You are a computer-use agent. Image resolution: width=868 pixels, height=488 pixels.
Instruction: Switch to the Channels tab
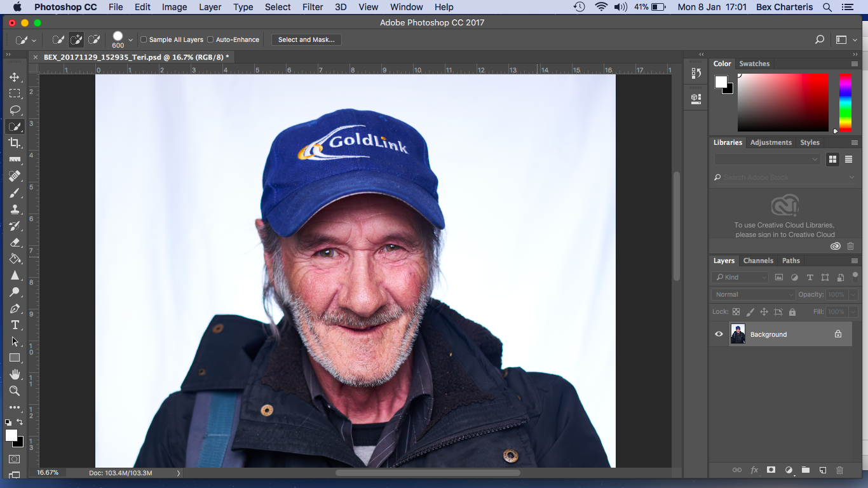pyautogui.click(x=758, y=261)
